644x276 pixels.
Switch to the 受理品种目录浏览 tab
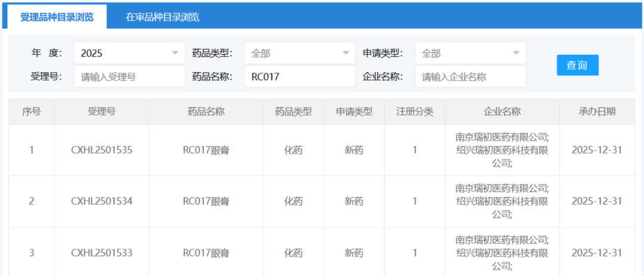(57, 17)
